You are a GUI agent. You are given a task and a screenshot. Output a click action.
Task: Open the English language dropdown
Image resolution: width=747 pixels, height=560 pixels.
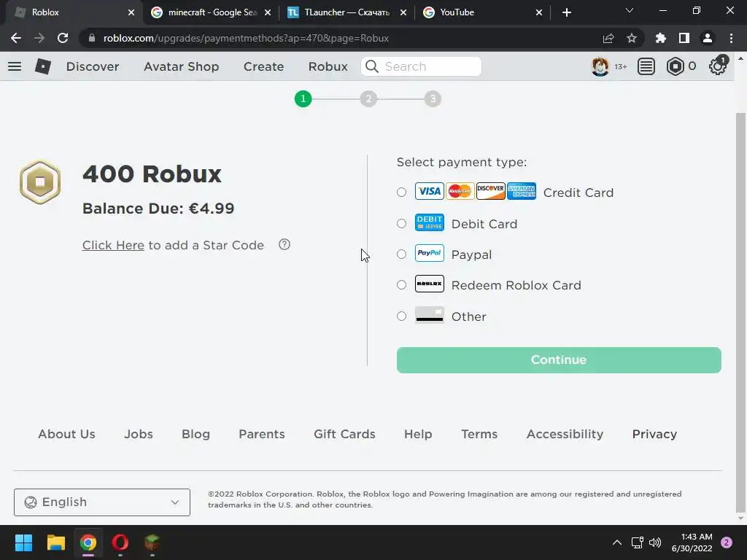[x=102, y=502]
